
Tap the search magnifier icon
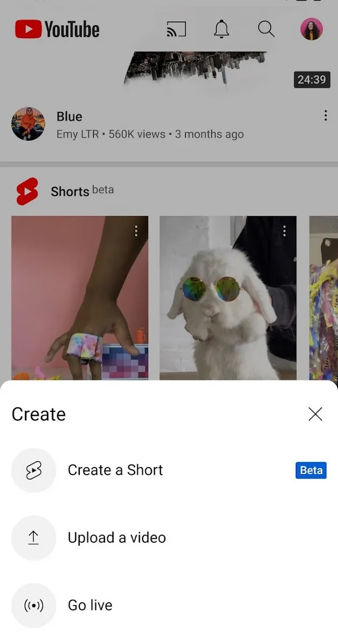pyautogui.click(x=266, y=29)
